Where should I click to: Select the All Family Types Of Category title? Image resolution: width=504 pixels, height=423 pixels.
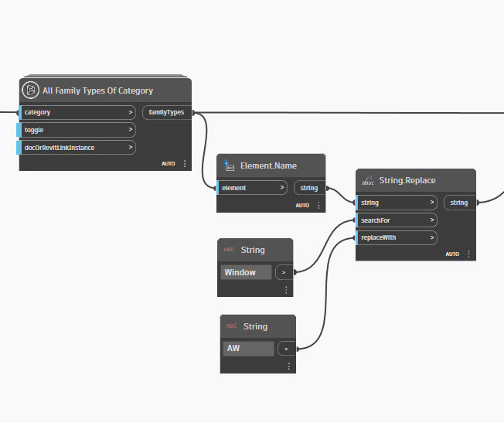[x=97, y=90]
